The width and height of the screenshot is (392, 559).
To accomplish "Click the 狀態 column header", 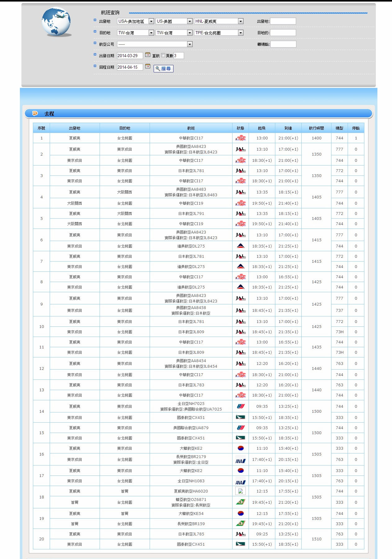I will (x=241, y=128).
